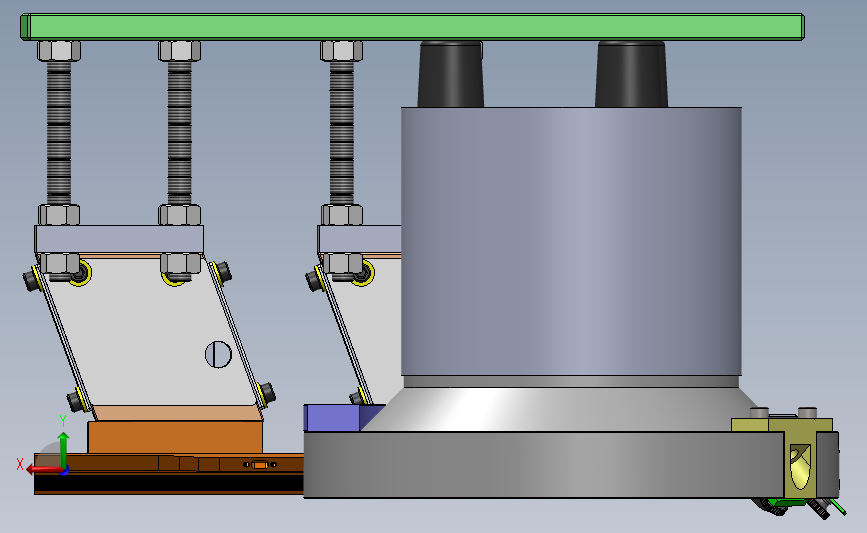Click the middle threaded rod

179,133
